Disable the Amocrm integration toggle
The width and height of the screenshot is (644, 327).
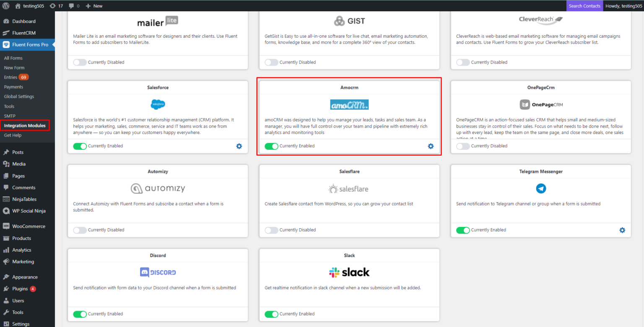point(271,146)
